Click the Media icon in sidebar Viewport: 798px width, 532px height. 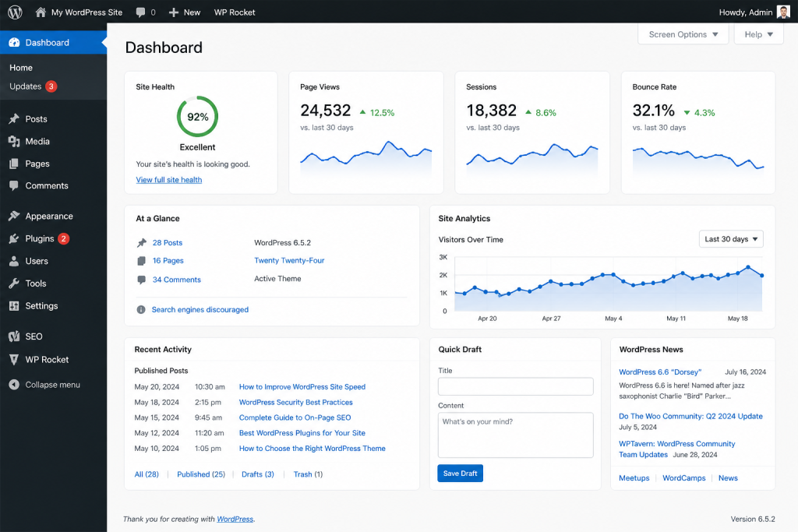[14, 142]
